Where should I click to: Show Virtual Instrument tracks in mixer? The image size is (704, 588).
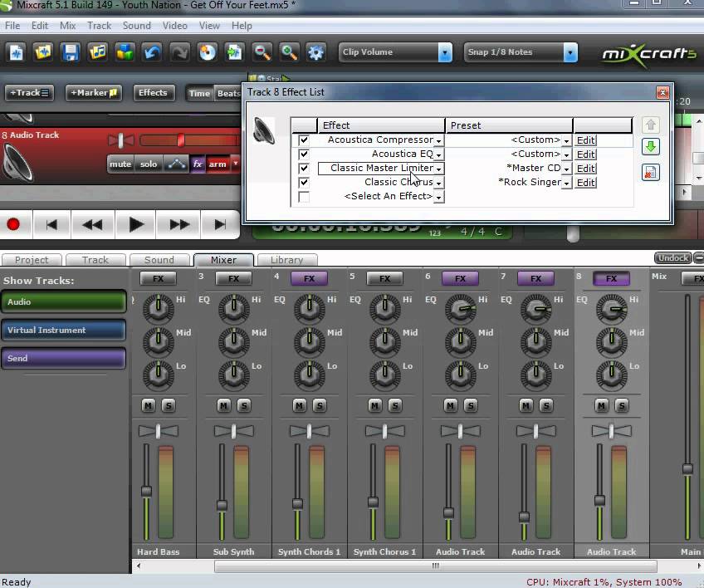pyautogui.click(x=63, y=331)
